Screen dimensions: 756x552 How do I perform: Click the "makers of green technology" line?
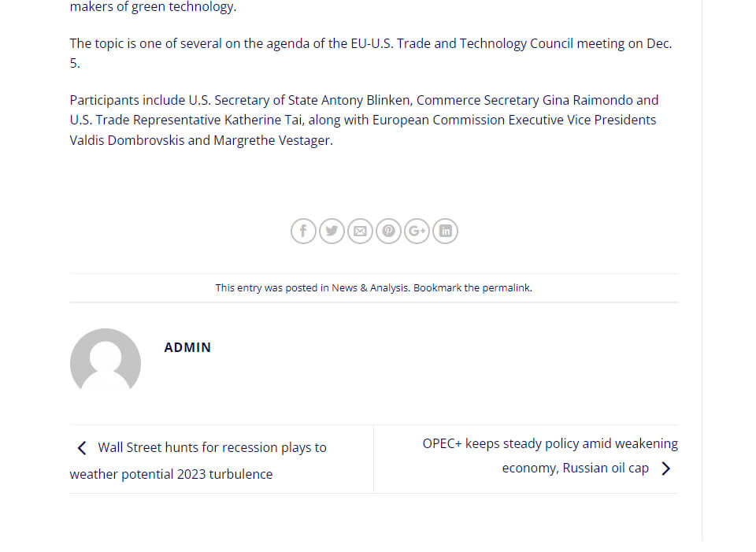(x=153, y=8)
